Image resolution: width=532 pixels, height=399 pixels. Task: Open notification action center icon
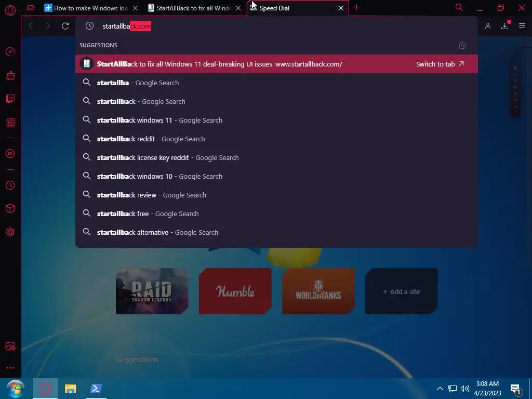click(516, 389)
